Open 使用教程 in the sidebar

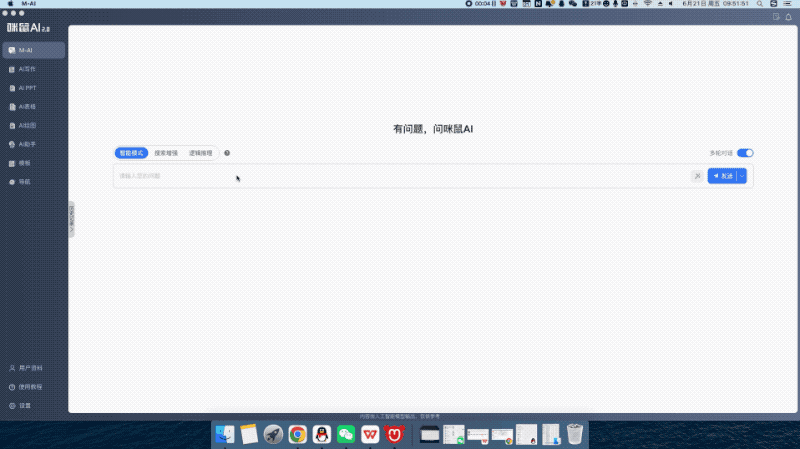pyautogui.click(x=30, y=387)
